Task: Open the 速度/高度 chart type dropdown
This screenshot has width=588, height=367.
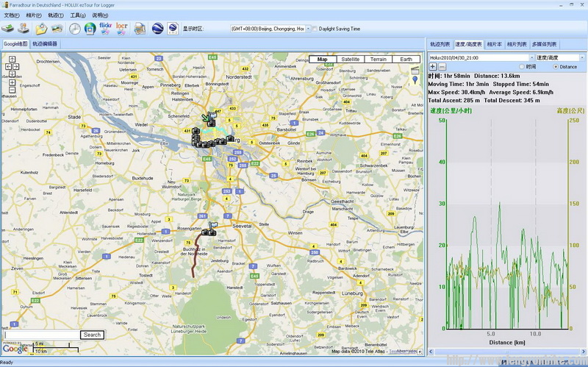Action: click(x=581, y=57)
